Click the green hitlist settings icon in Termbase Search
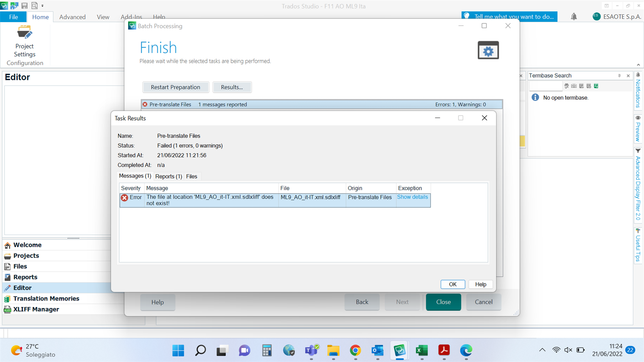 pyautogui.click(x=596, y=86)
